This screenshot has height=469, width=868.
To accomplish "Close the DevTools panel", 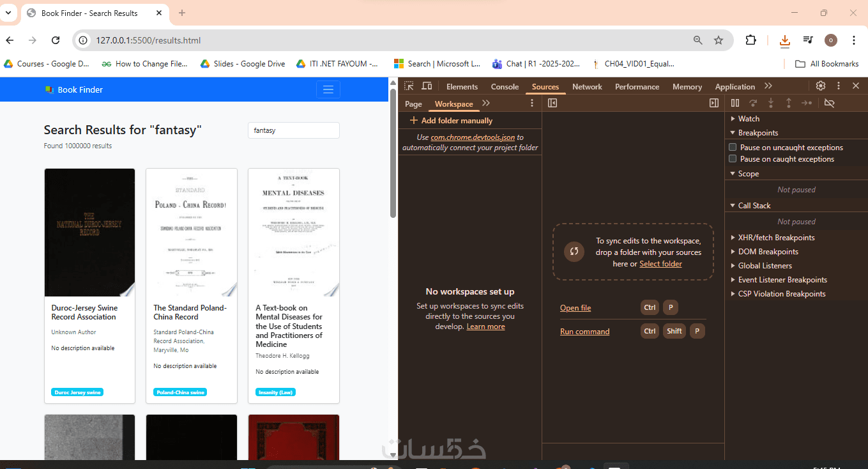I will click(856, 86).
